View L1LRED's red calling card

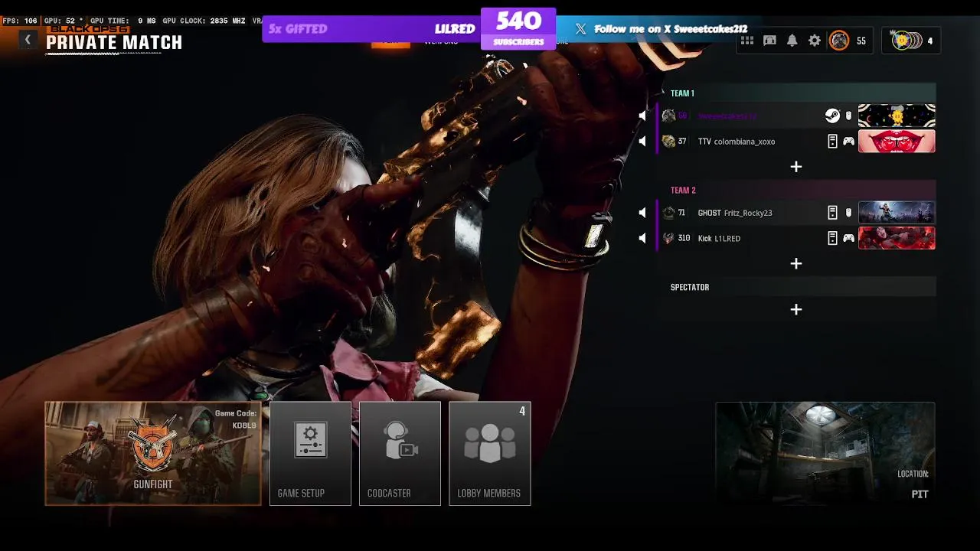(897, 238)
